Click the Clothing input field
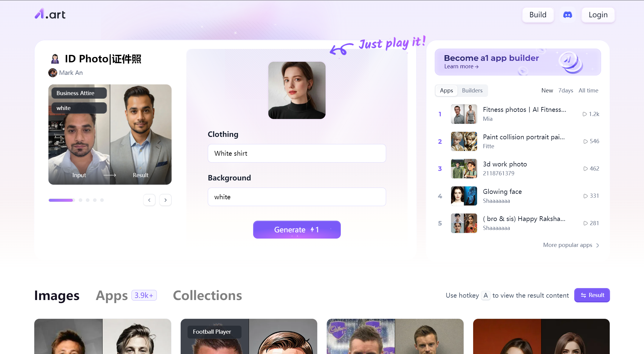The height and width of the screenshot is (354, 644). coord(297,153)
